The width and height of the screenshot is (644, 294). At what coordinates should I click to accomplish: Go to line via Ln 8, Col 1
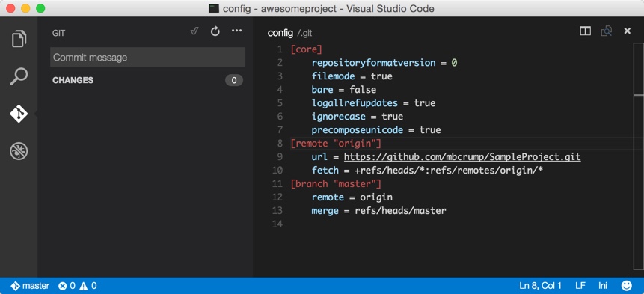click(541, 285)
